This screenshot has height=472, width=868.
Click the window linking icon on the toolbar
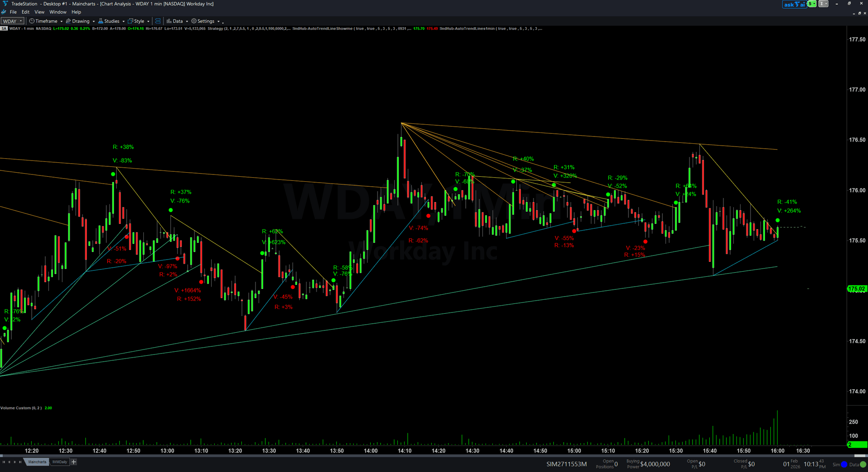(x=158, y=21)
